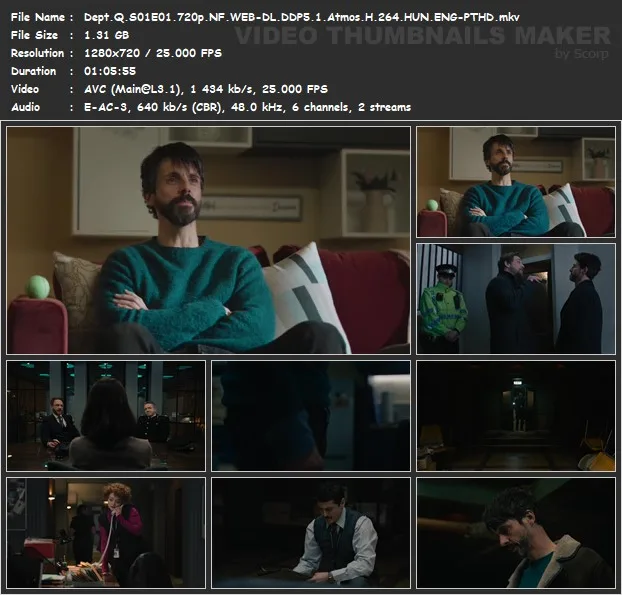This screenshot has width=622, height=595.
Task: Open thumbnail of man in vest sitting down
Action: point(311,533)
